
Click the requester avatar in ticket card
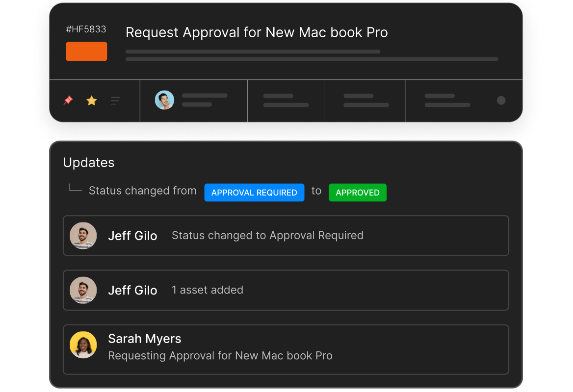click(164, 100)
